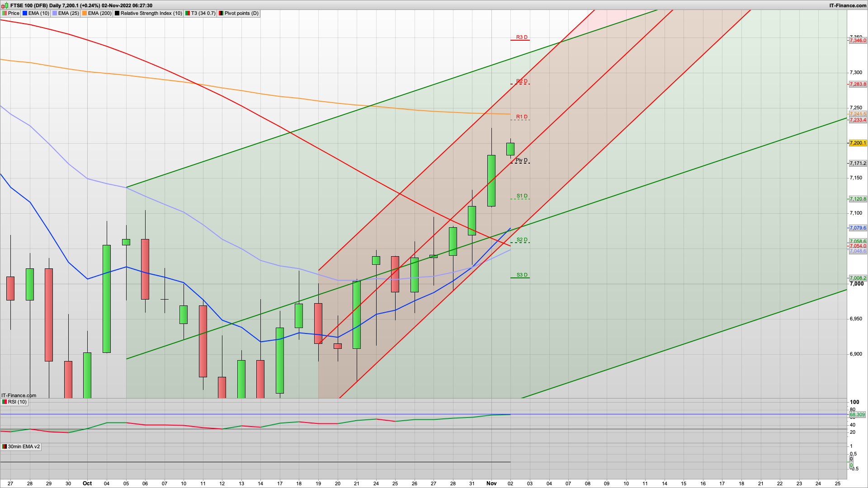Image resolution: width=868 pixels, height=488 pixels.
Task: Select the T3 (34 0.7) indicator legend
Action: [200, 13]
